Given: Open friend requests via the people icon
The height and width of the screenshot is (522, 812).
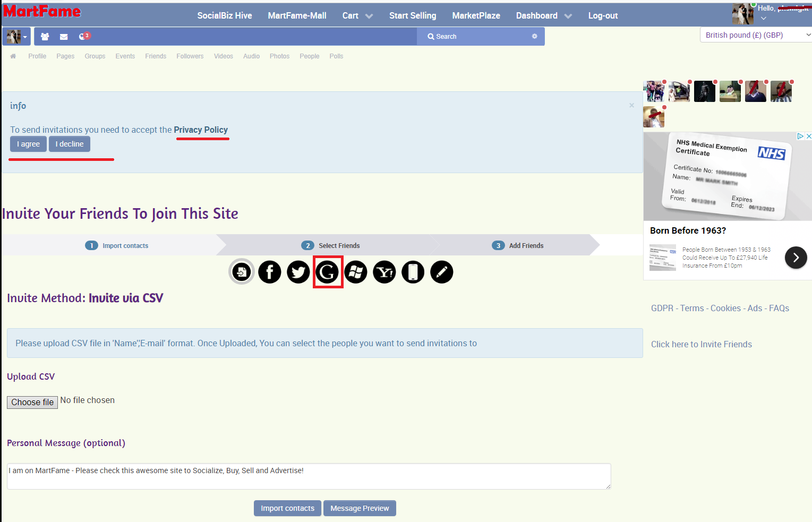Looking at the screenshot, I should tap(45, 36).
